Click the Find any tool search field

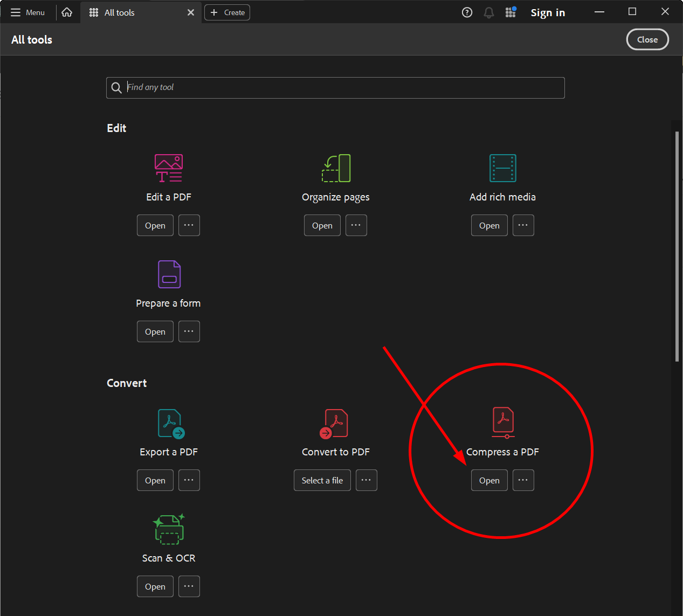point(335,88)
